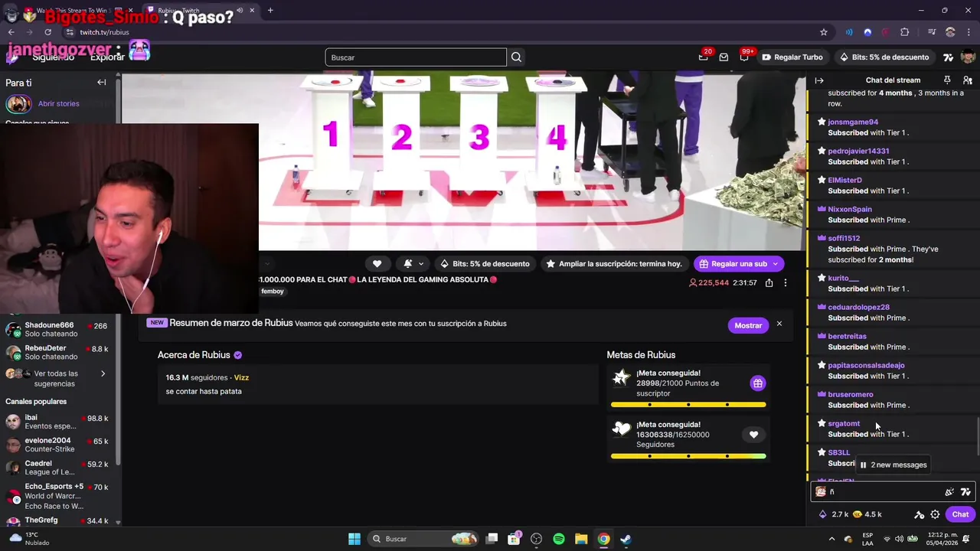Click the Mostrar button
980x551 pixels.
click(x=748, y=325)
